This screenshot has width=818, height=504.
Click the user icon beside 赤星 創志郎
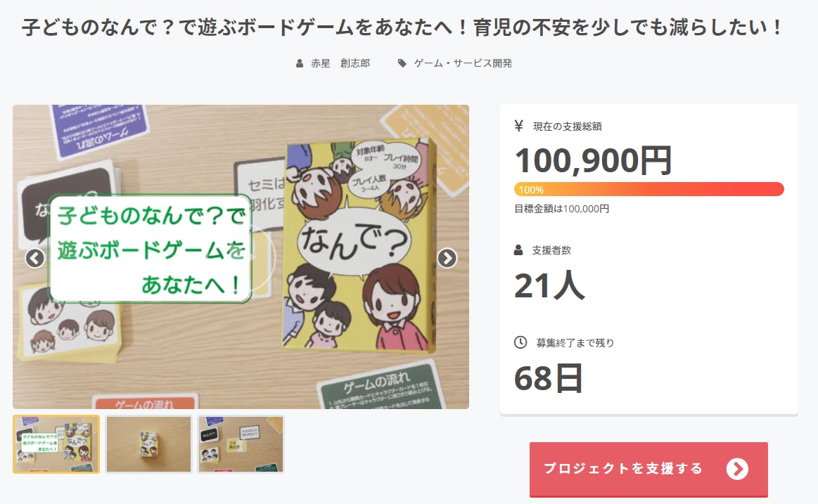point(300,63)
